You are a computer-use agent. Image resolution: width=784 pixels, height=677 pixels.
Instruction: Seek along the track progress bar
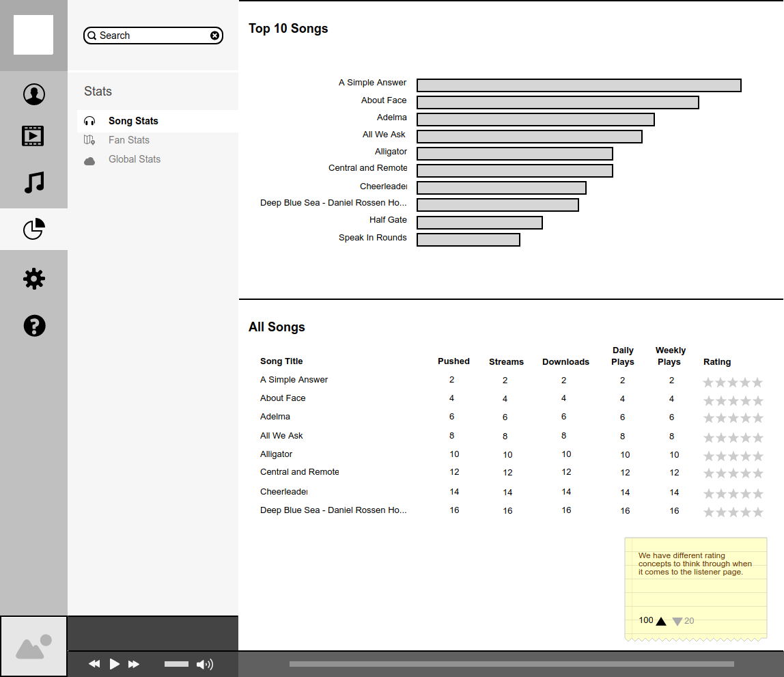point(512,664)
